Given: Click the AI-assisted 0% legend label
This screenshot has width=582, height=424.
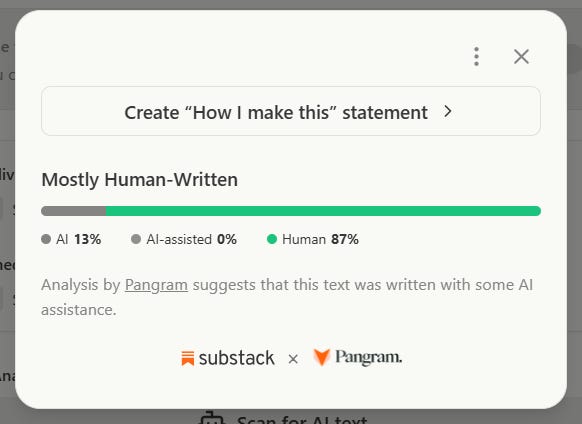Looking at the screenshot, I should click(192, 239).
